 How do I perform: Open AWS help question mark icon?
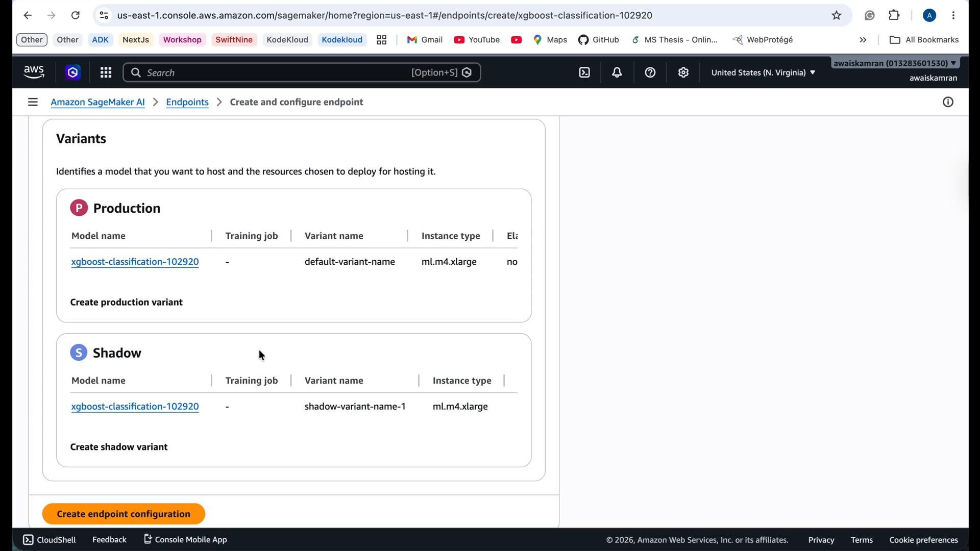pyautogui.click(x=650, y=72)
